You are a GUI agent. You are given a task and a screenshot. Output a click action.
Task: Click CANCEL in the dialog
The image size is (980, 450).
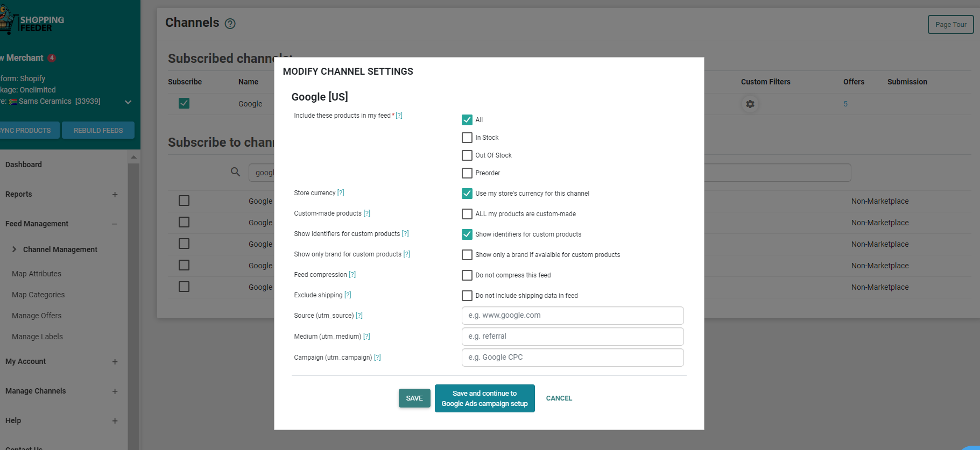[559, 398]
